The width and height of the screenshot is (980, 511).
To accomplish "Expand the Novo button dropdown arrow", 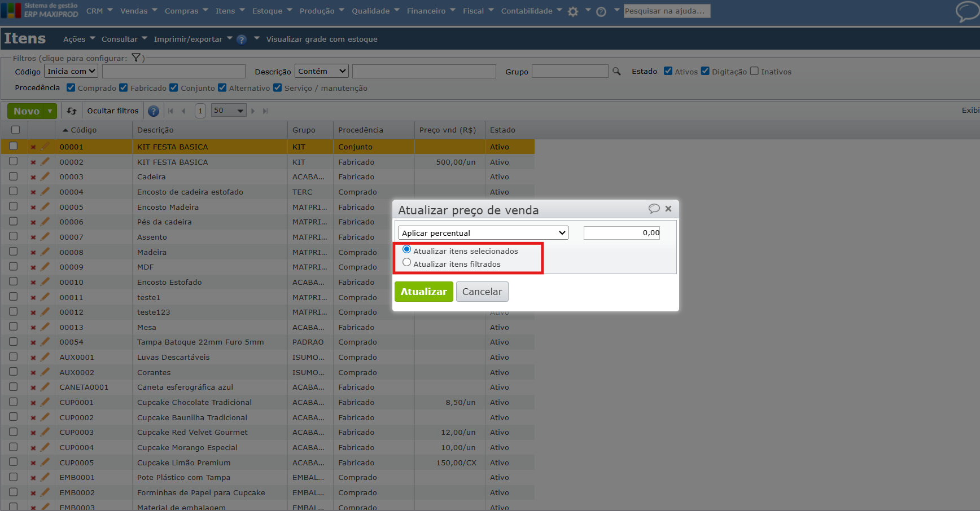I will click(x=50, y=111).
